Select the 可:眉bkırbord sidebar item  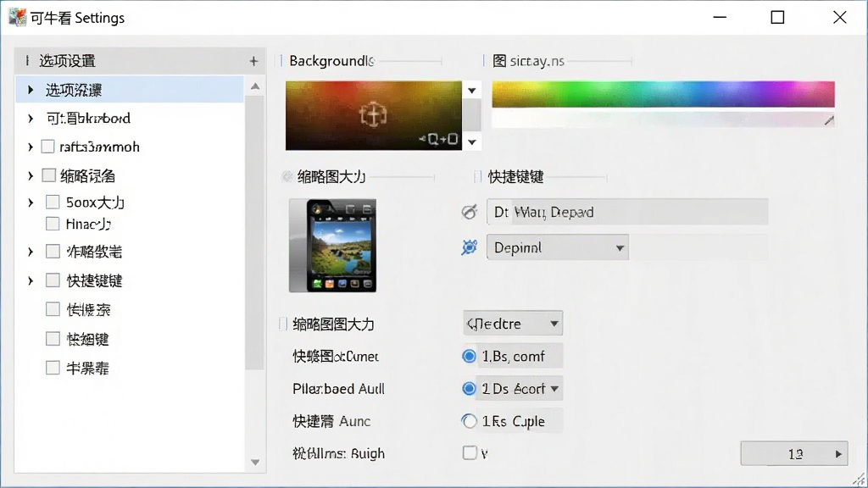pyautogui.click(x=130, y=119)
